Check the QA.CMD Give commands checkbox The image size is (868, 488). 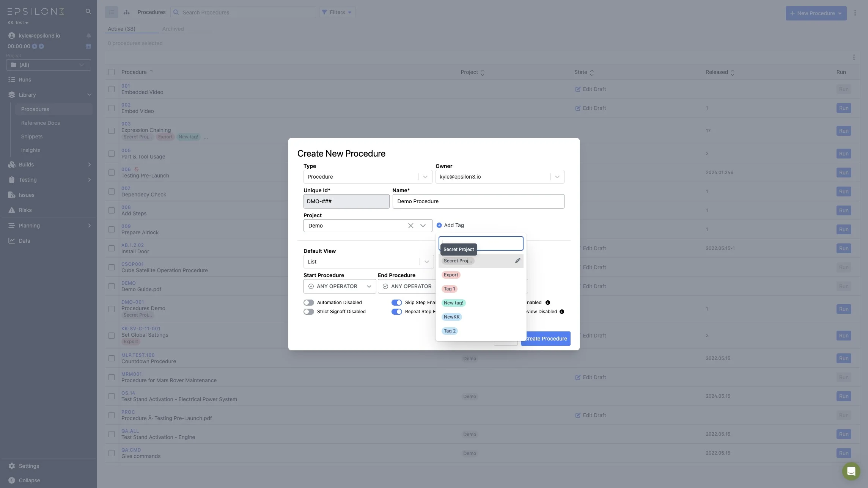(x=112, y=453)
